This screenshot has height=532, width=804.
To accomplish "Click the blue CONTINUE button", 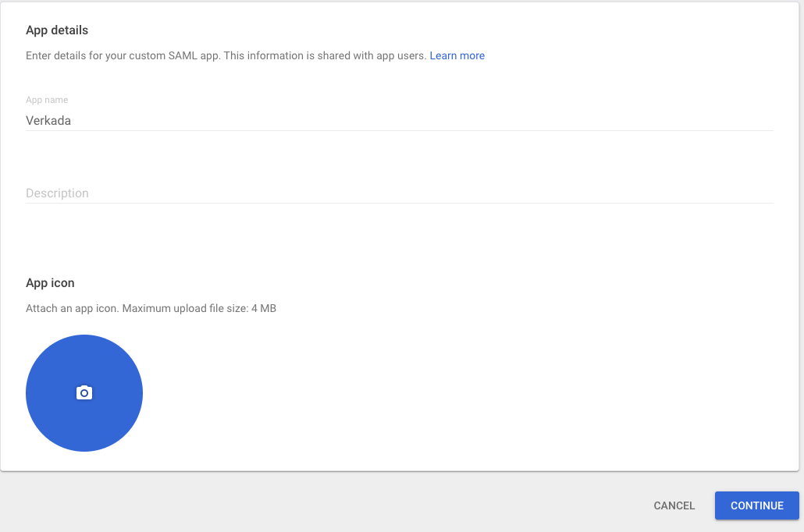I will click(756, 505).
